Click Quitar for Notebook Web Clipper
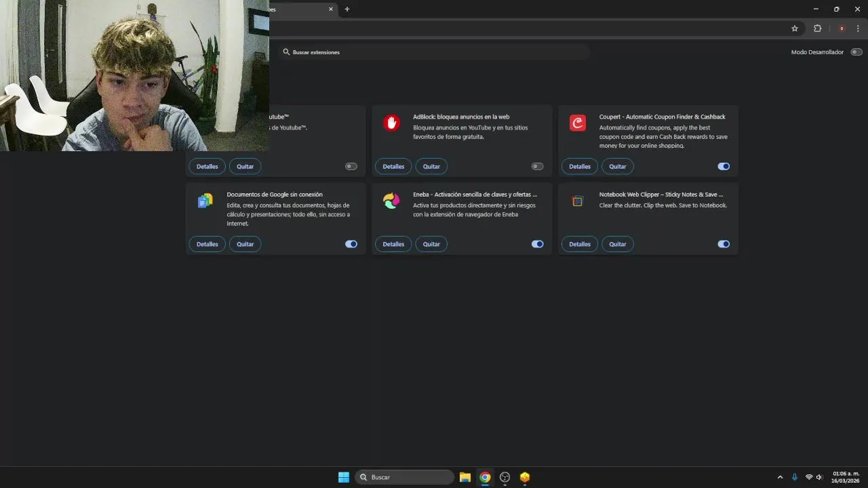 618,244
